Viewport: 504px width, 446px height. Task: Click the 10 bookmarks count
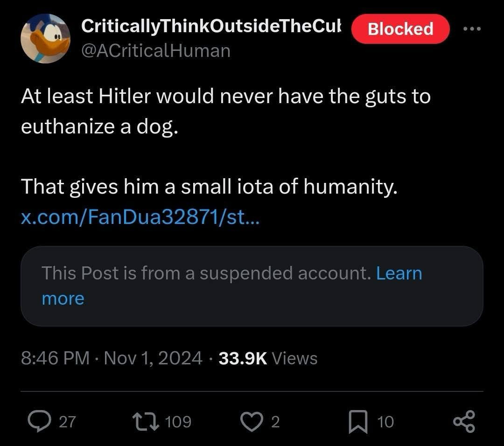coord(385,422)
